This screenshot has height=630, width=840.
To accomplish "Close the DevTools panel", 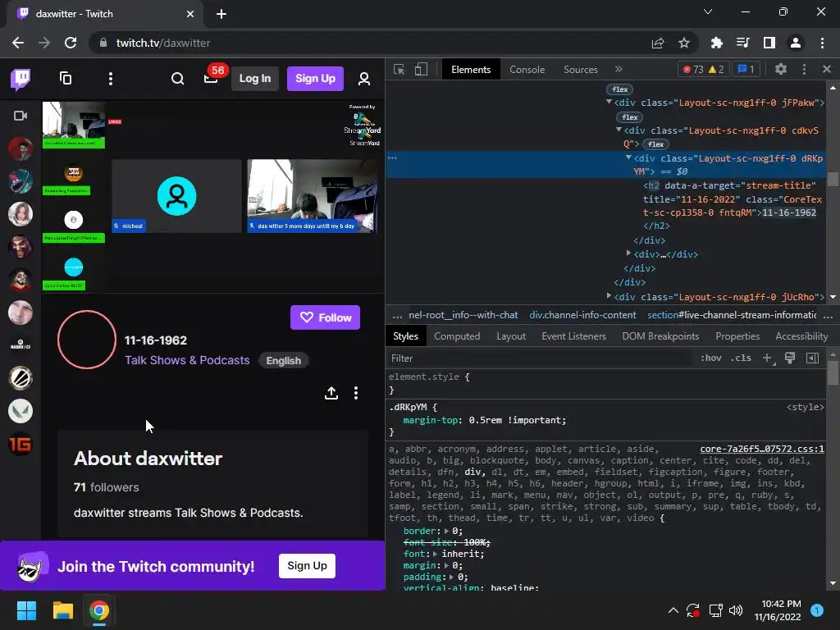I will (827, 69).
